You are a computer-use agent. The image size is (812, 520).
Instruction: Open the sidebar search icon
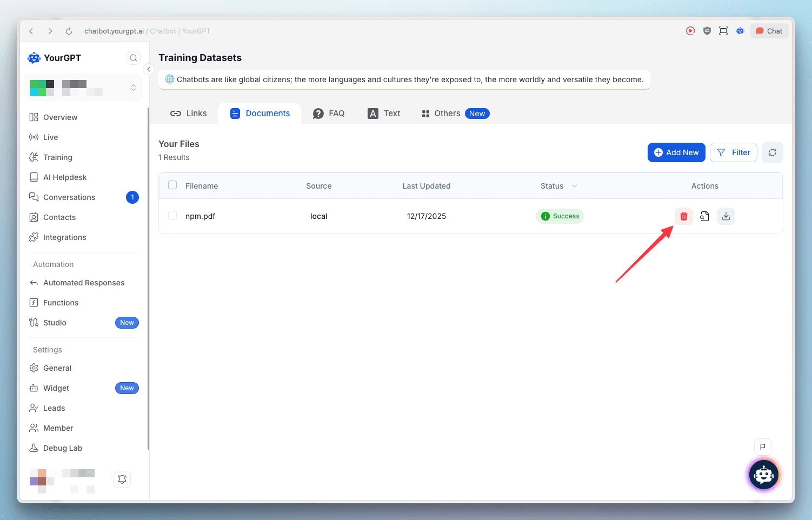pos(134,58)
